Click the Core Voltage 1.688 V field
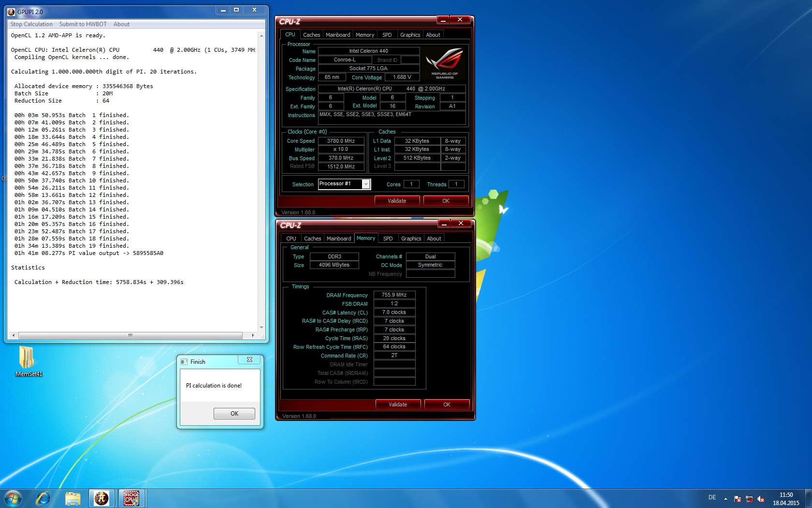The height and width of the screenshot is (508, 812). [402, 77]
